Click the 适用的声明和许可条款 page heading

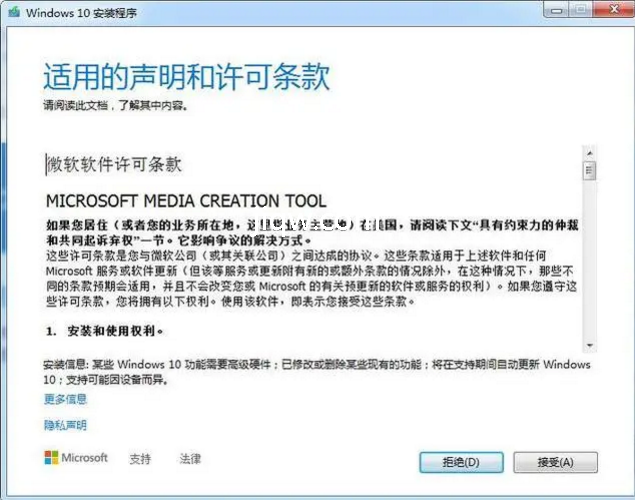(x=186, y=77)
